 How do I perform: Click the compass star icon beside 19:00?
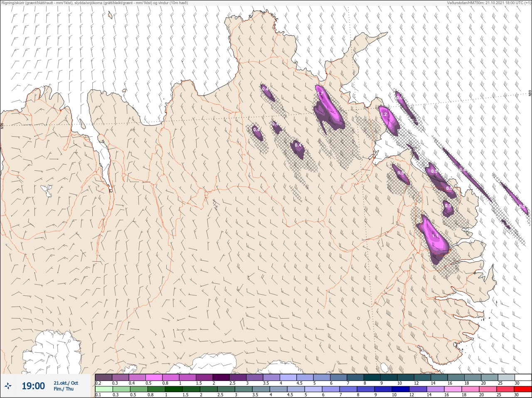pyautogui.click(x=8, y=386)
